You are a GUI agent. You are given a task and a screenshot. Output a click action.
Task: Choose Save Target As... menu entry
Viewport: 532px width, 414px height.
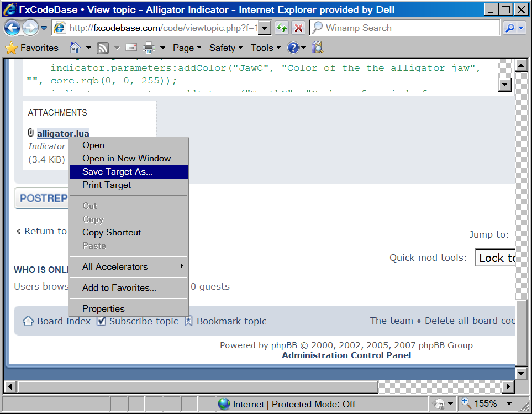pyautogui.click(x=129, y=172)
